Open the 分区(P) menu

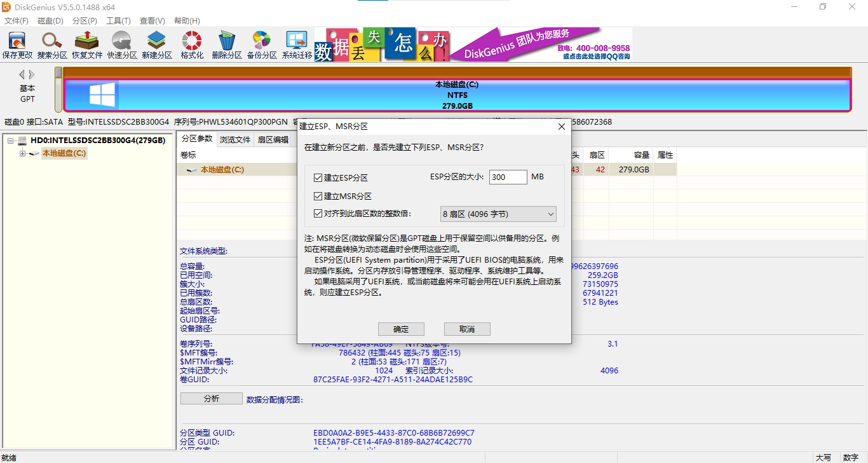(85, 21)
